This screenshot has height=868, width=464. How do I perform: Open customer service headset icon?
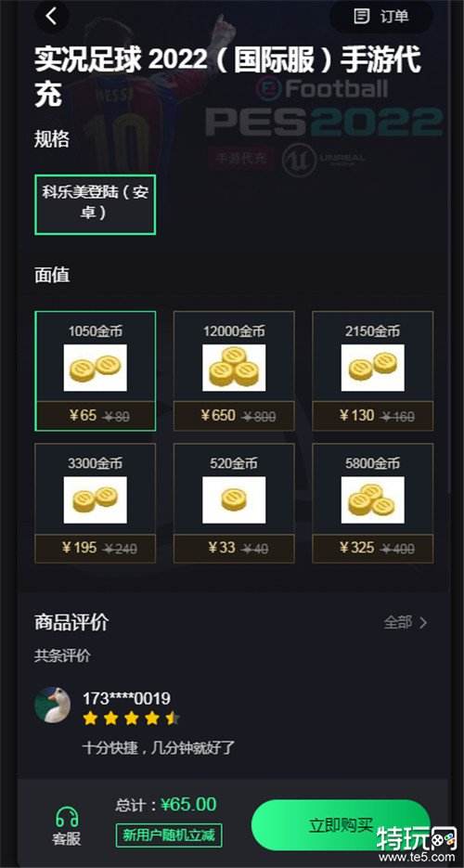pos(67,817)
